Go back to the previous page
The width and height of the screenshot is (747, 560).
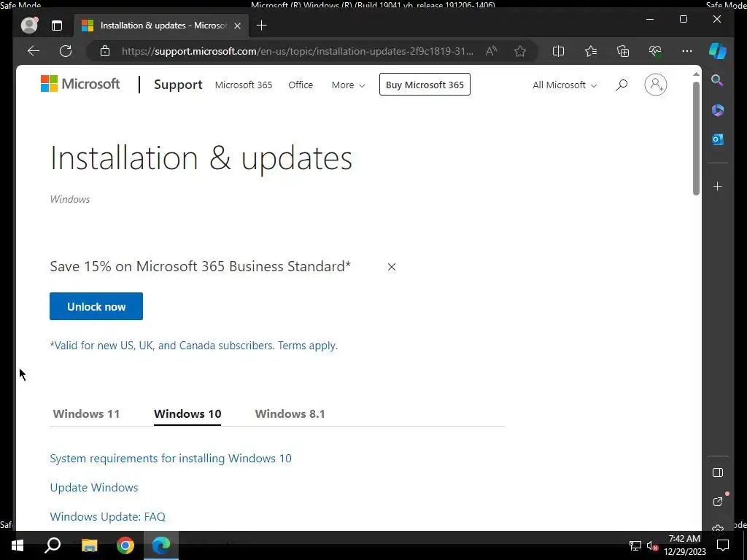(x=34, y=51)
